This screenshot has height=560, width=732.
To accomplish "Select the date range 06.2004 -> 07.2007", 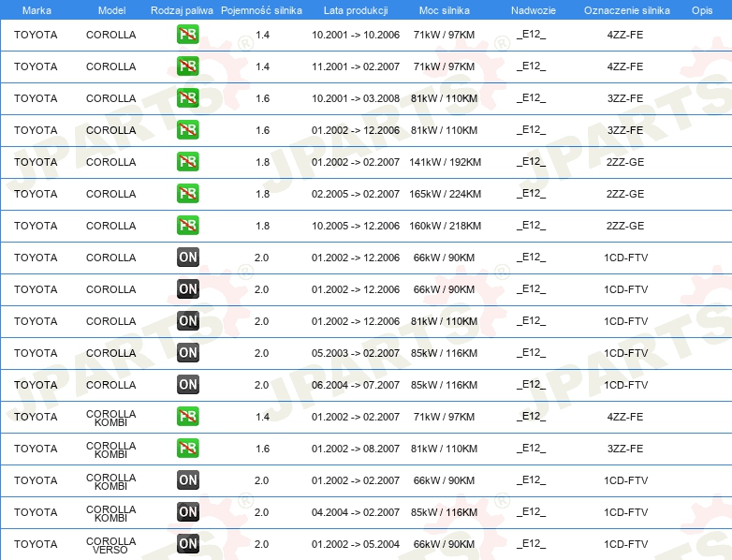I will (356, 385).
